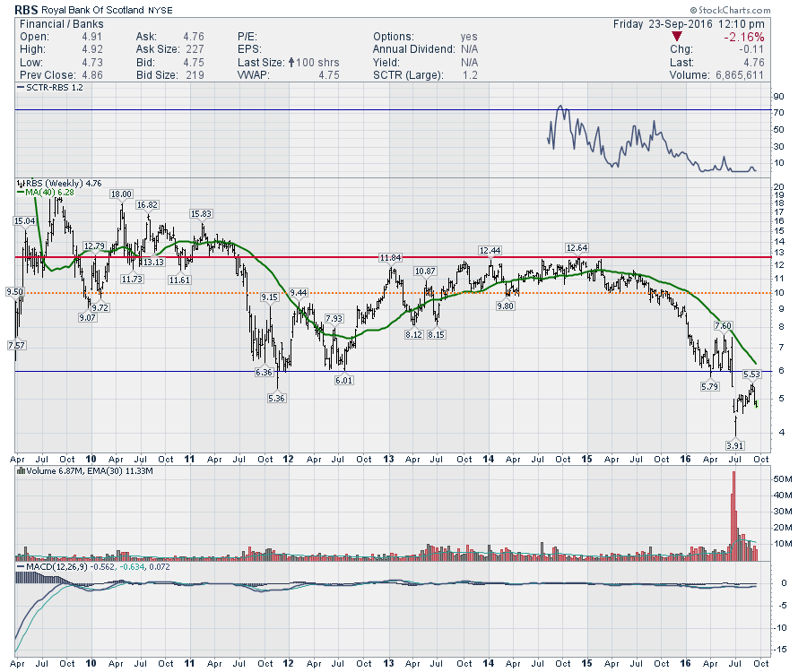The image size is (807, 672).
Task: Click the up-arrow icon next to Last Size
Action: pyautogui.click(x=291, y=62)
